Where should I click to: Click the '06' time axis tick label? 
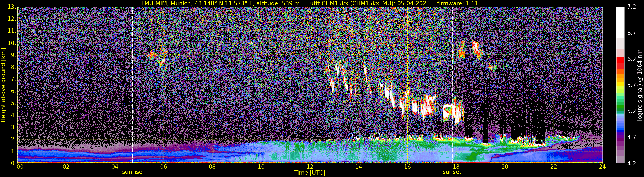[164, 167]
